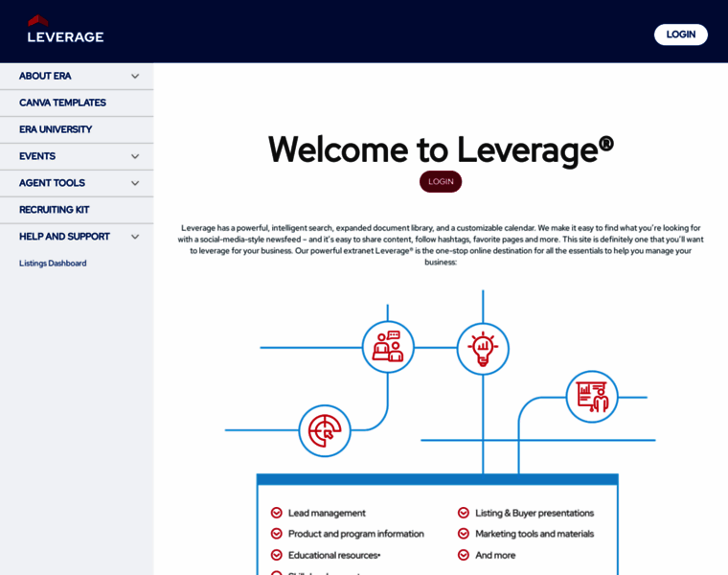Click 'Listing & Buyer presentations' text

[x=535, y=513]
